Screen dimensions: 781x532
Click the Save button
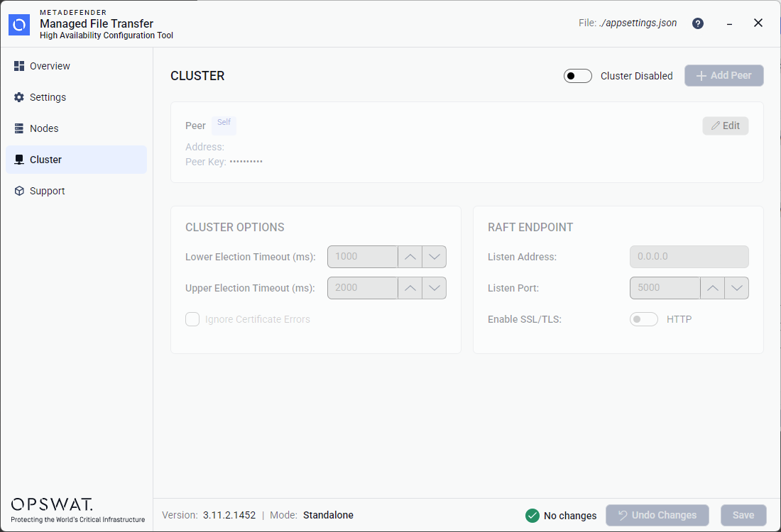[743, 516]
